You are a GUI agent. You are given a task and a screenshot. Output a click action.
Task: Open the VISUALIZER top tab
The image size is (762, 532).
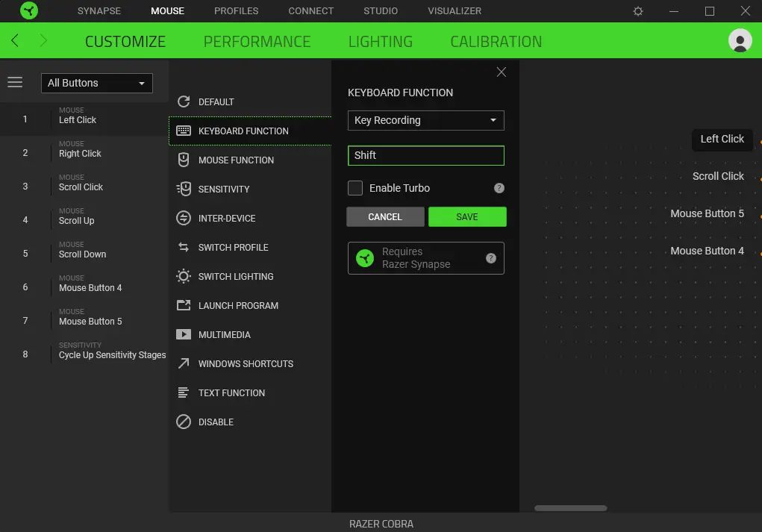click(455, 10)
